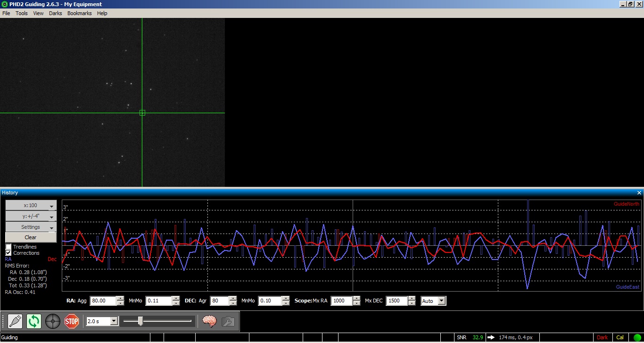Open the brain advanced settings icon
644x343 pixels.
[x=209, y=321]
